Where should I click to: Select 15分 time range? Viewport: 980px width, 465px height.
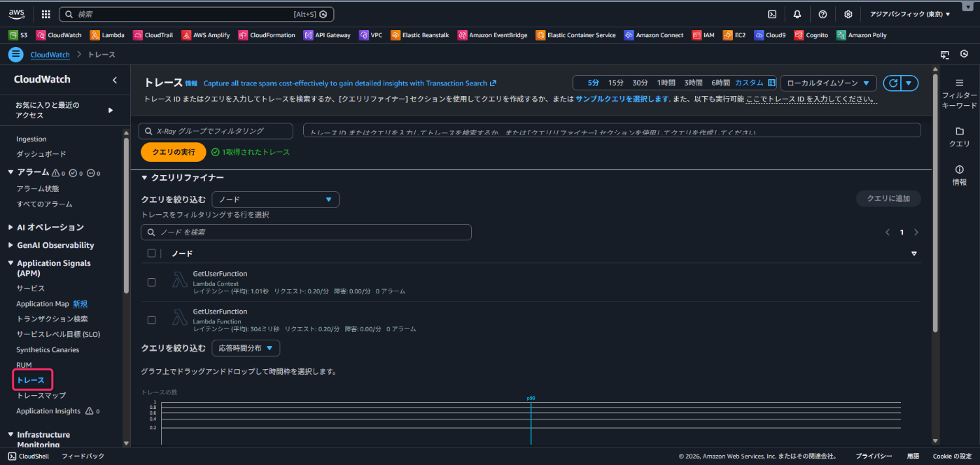coord(616,83)
